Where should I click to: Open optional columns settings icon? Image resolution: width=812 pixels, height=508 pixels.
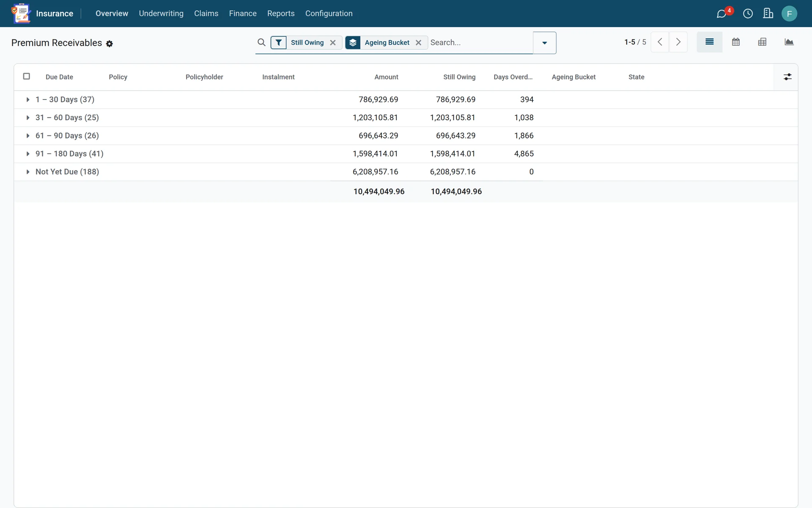(x=787, y=77)
